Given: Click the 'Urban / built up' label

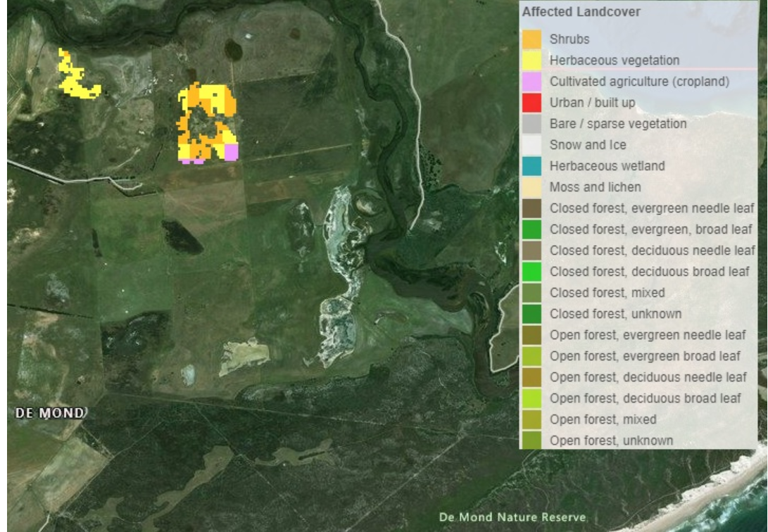Looking at the screenshot, I should [x=592, y=102].
